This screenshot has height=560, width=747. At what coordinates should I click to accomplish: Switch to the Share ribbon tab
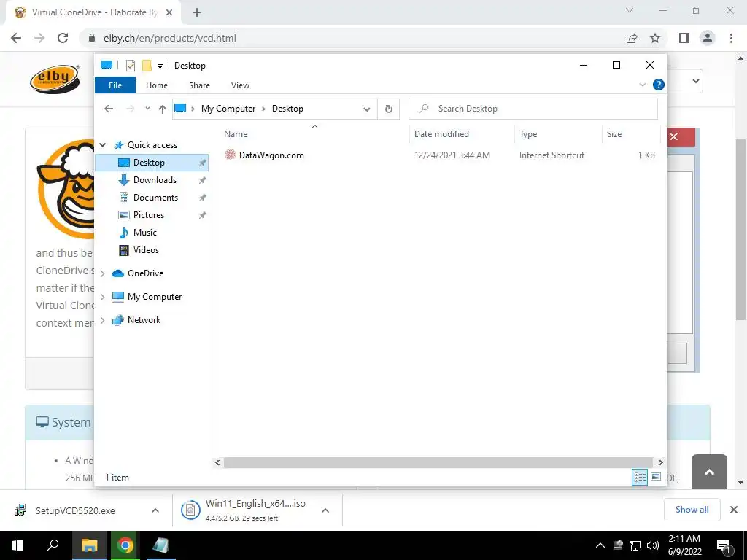(199, 85)
